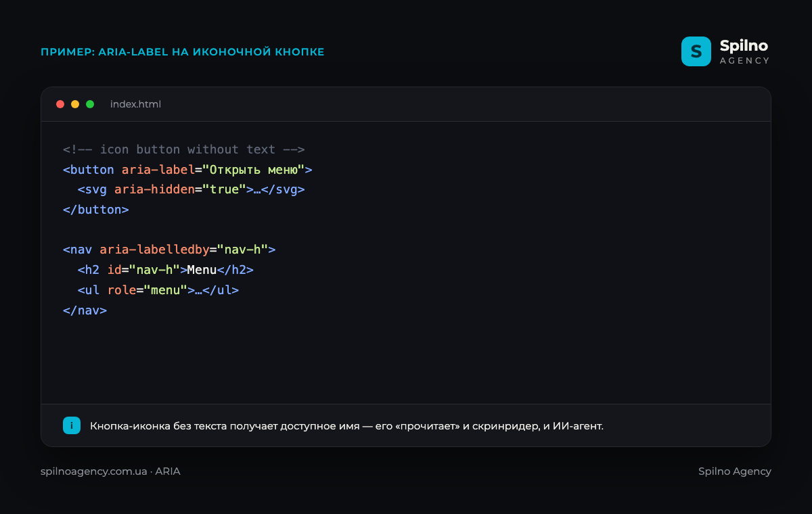Click the Spilno logo icon

point(696,51)
